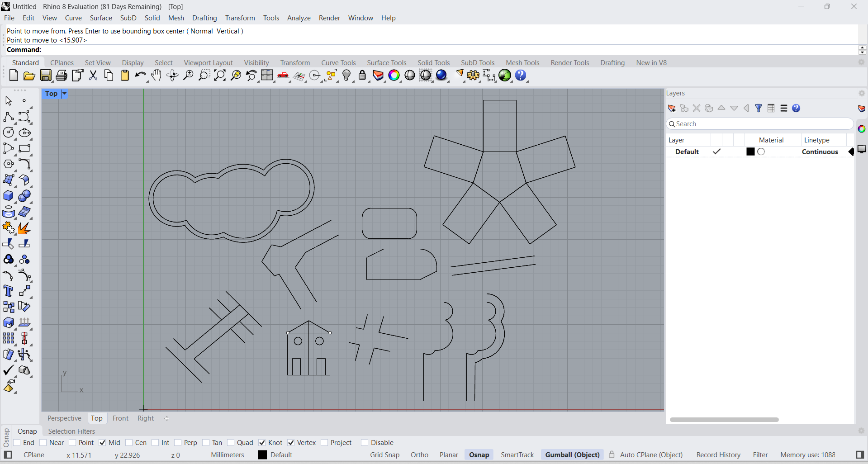
Task: Click the Zoom Extents icon
Action: [220, 76]
